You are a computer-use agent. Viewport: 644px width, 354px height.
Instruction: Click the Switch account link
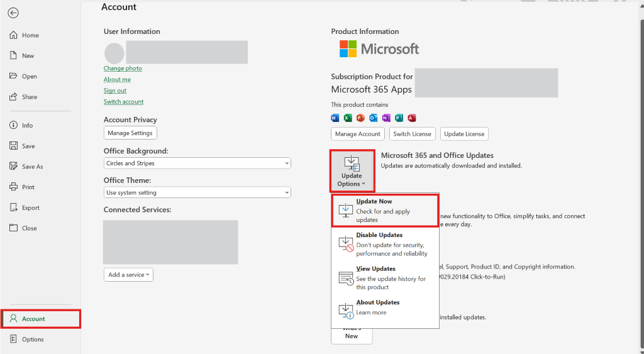[124, 101]
